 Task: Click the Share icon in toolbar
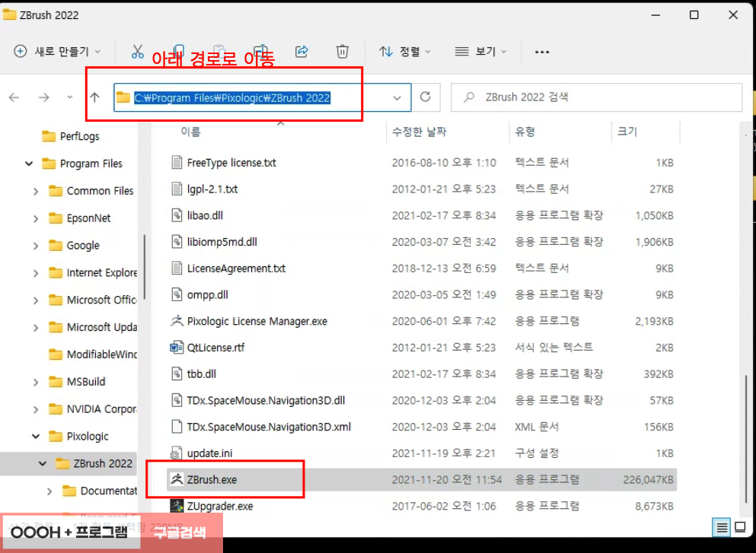(x=301, y=51)
